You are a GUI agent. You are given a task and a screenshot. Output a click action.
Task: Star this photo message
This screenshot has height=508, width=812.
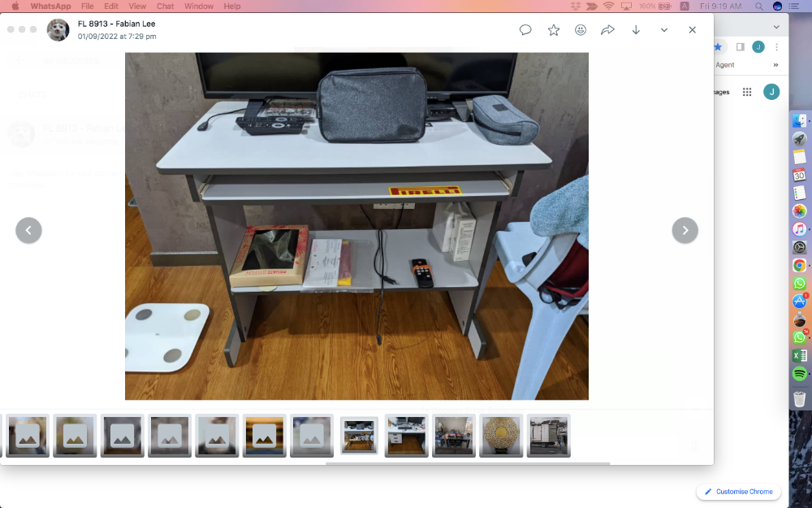point(554,30)
